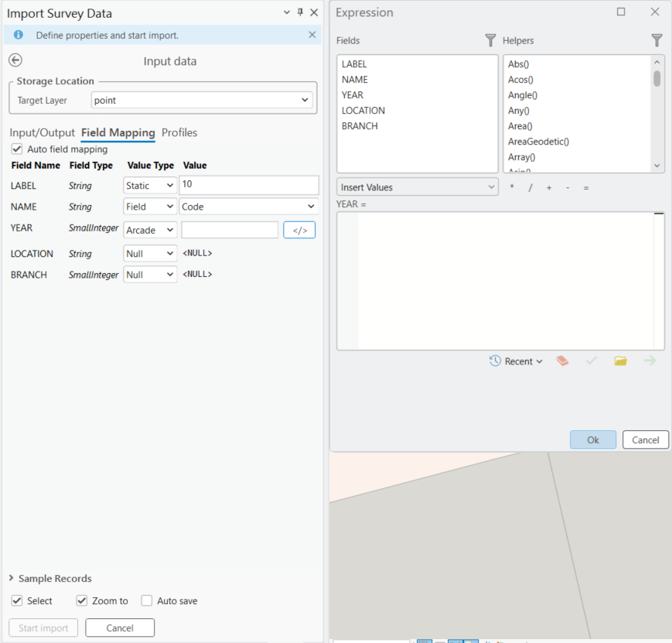Select NAME in the Fields list

pyautogui.click(x=354, y=80)
